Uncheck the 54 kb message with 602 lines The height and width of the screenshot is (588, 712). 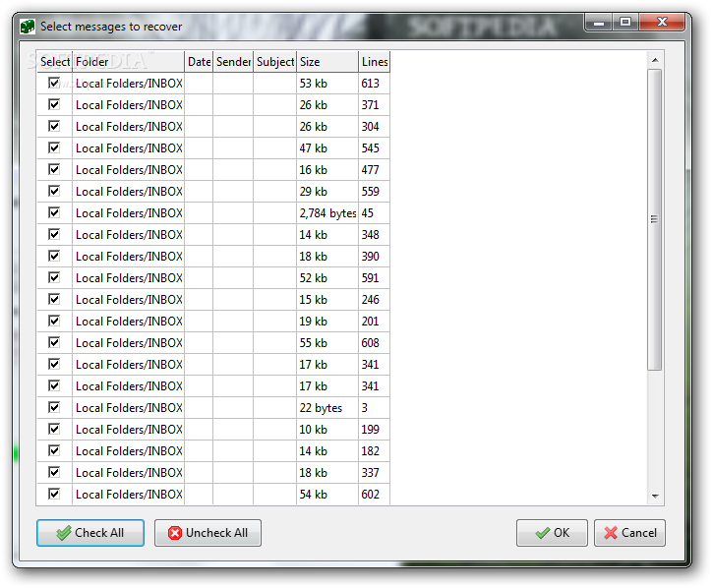coord(54,494)
